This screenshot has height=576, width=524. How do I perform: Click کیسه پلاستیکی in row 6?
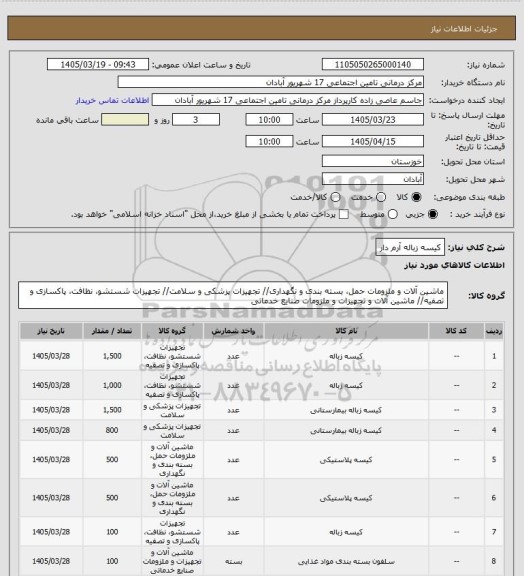click(x=346, y=498)
